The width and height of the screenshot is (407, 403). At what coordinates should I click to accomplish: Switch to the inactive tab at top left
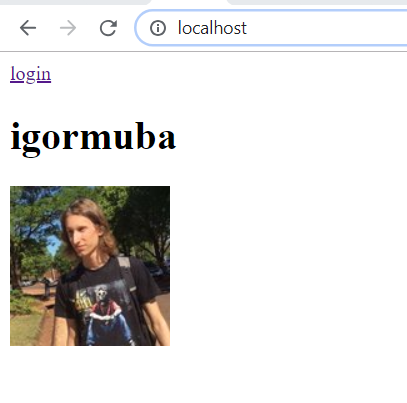(x=75, y=2)
